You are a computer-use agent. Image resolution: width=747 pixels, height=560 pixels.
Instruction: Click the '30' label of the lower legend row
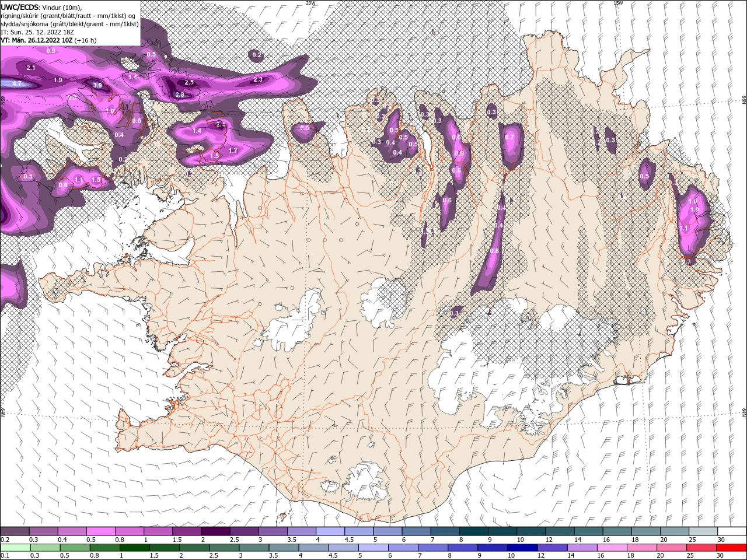click(721, 556)
